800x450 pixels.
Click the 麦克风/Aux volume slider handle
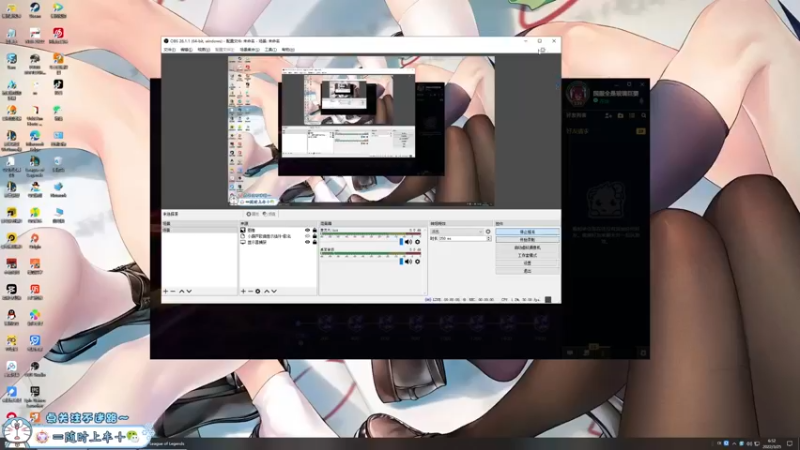tap(401, 242)
